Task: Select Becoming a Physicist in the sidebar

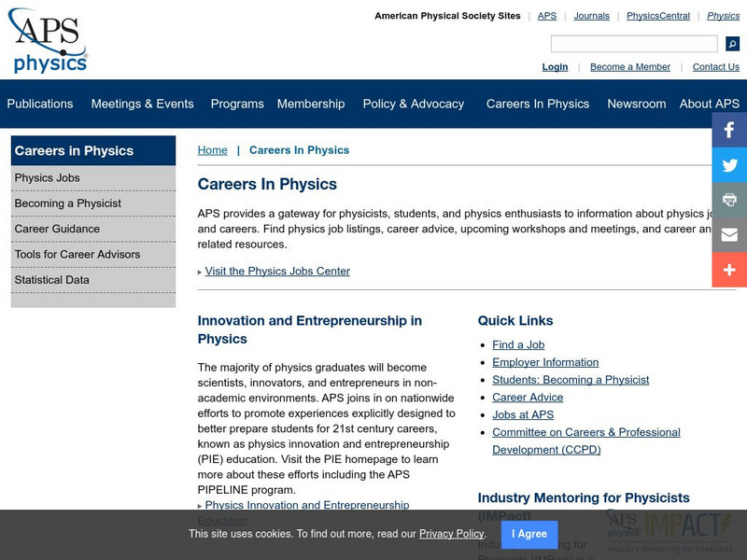Action: pyautogui.click(x=65, y=203)
